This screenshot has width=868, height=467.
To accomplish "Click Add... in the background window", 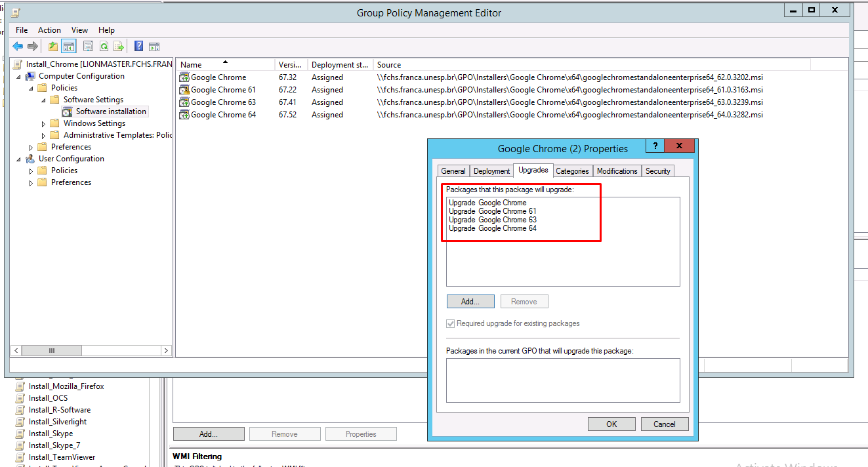I will pyautogui.click(x=209, y=434).
